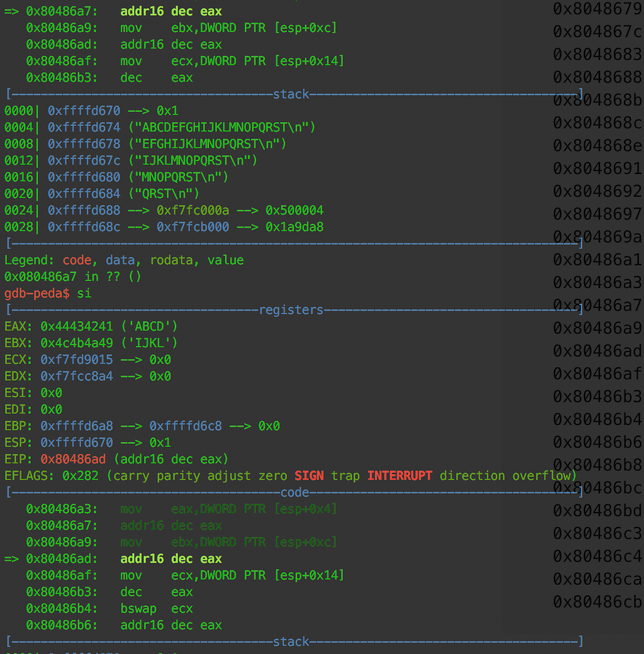Screen dimensions: 644x654
Task: Click the pointer 0xf7fcb000
Action: (x=192, y=227)
